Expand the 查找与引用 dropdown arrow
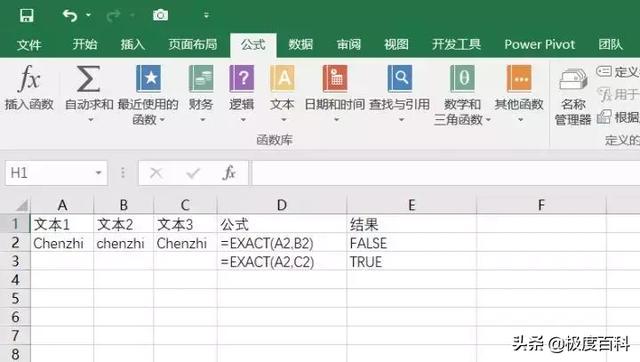 pyautogui.click(x=401, y=120)
